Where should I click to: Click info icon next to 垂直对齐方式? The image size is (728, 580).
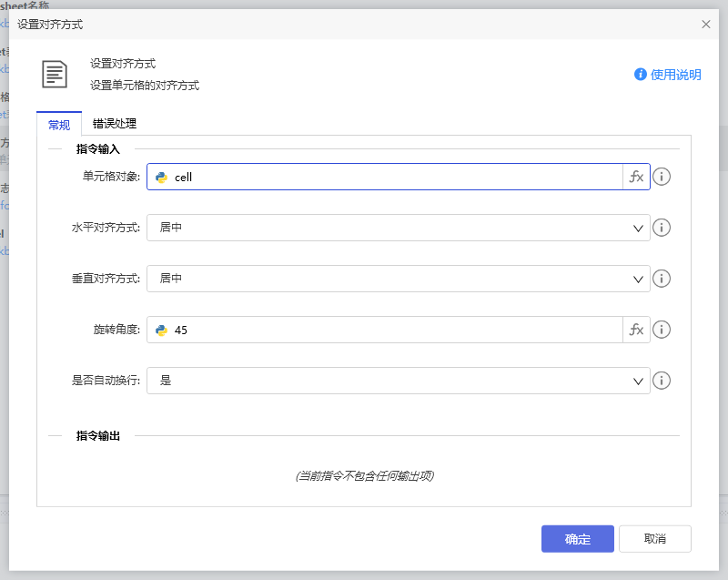(662, 279)
